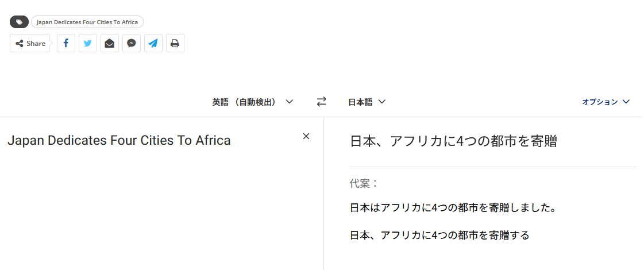The image size is (644, 270).
Task: Share article on Twitter
Action: (87, 43)
